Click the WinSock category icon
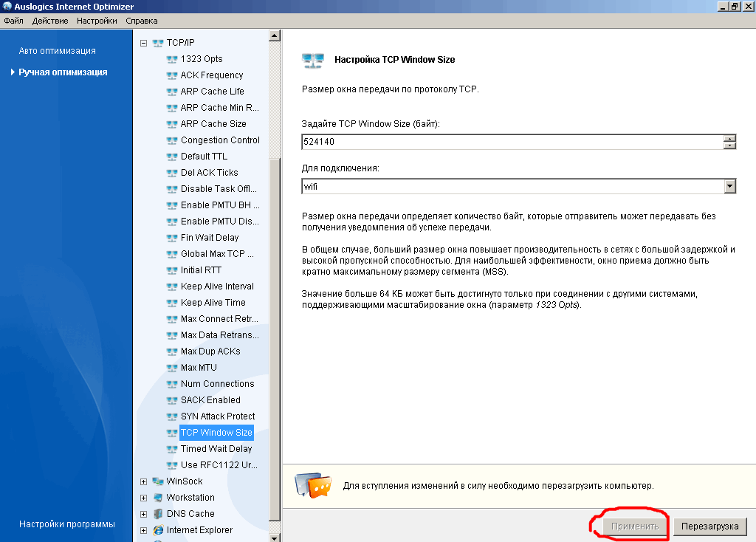This screenshot has width=756, height=542. point(158,481)
